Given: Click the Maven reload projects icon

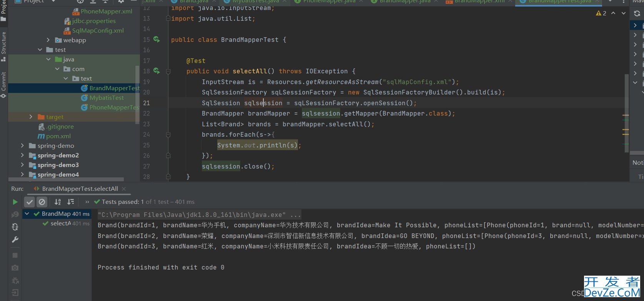Looking at the screenshot, I should pyautogui.click(x=637, y=13).
